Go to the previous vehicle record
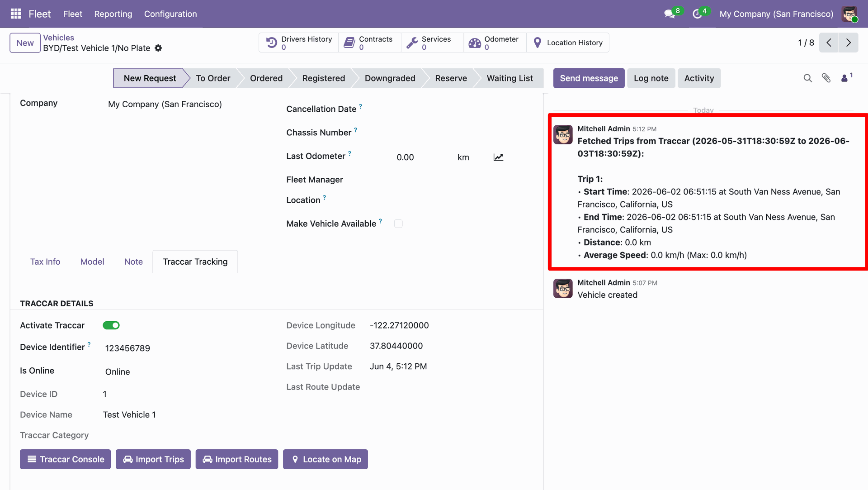Screen dimensions: 868x490 coord(829,43)
